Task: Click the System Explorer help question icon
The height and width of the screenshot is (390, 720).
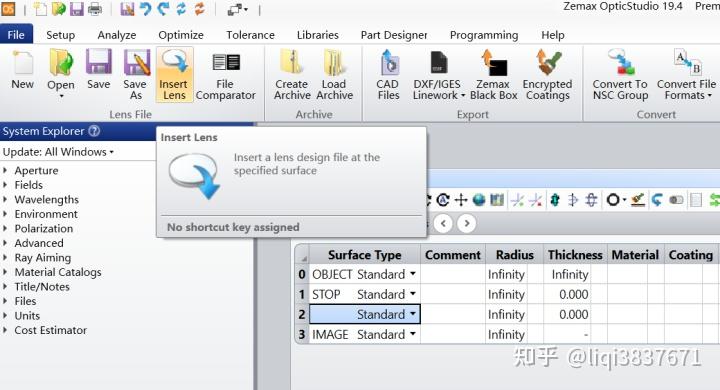Action: click(x=94, y=131)
